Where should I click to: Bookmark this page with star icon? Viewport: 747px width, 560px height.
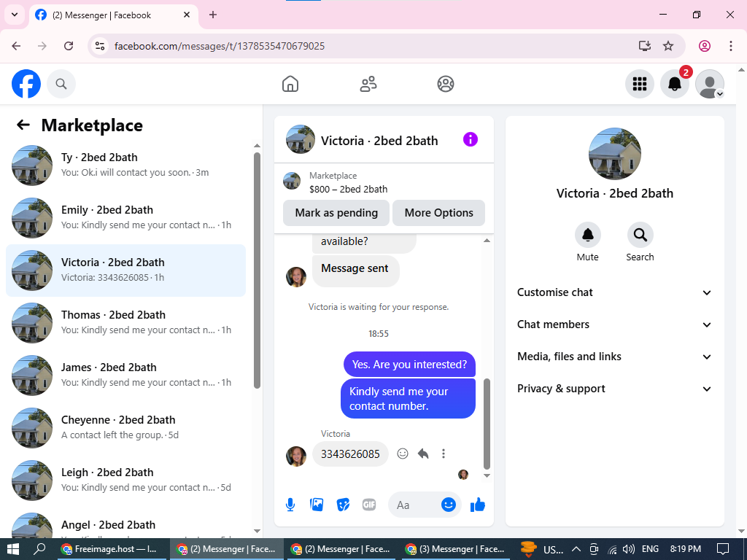[x=668, y=46]
